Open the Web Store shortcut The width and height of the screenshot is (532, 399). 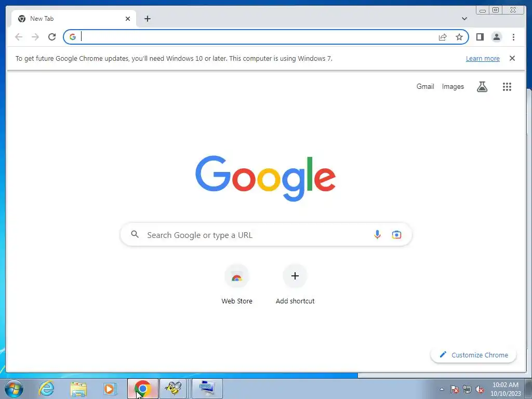(x=237, y=284)
